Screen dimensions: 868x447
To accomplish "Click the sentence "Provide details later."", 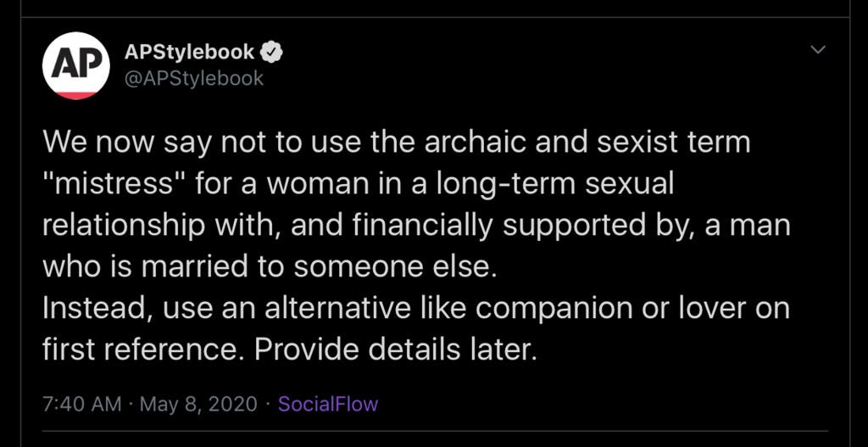I will (396, 349).
